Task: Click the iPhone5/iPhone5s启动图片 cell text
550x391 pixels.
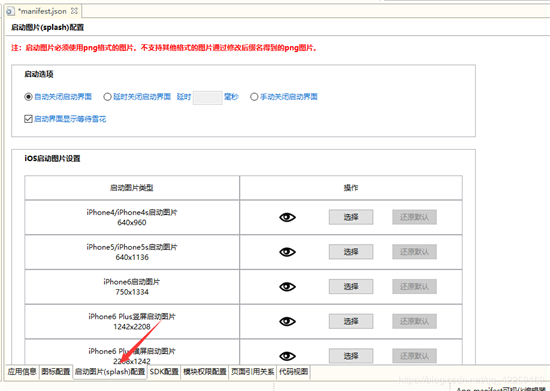Action: coord(132,247)
